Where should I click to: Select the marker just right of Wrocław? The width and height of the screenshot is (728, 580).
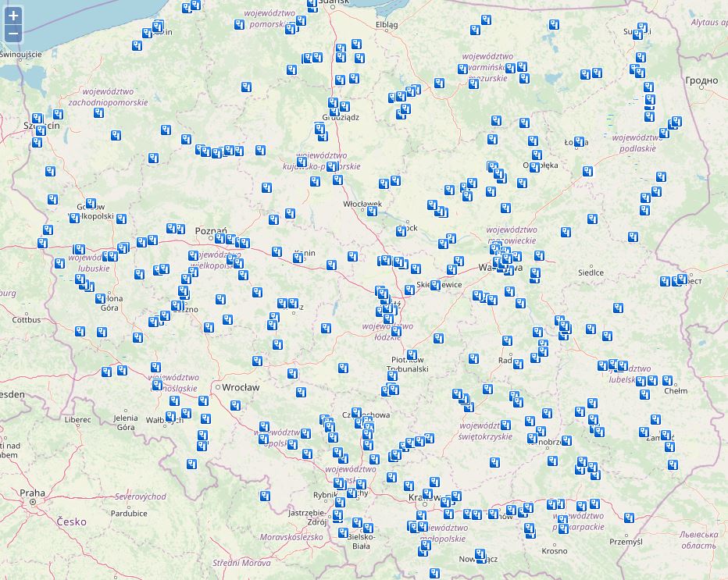point(235,406)
